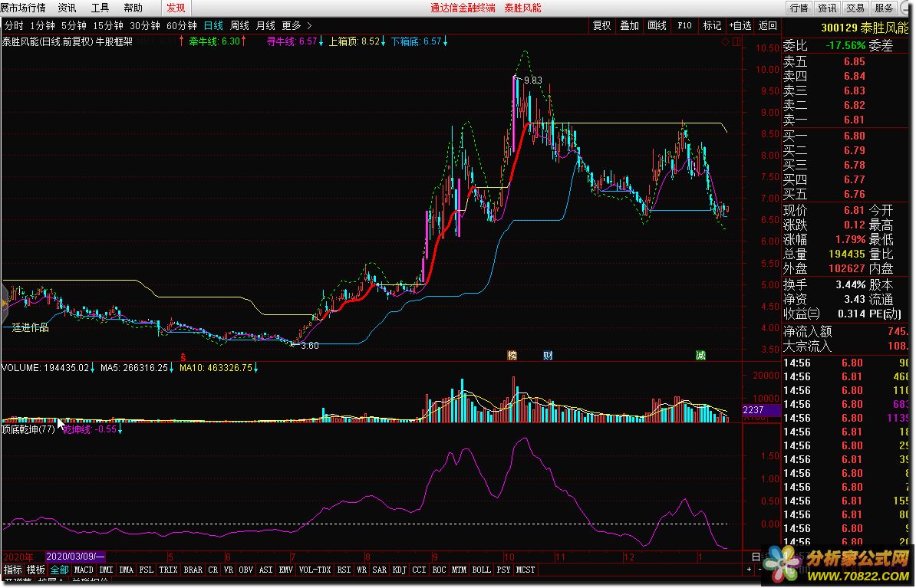Click the green 减 marker on the chart
Screen dimensions: 916x588
pyautogui.click(x=700, y=355)
